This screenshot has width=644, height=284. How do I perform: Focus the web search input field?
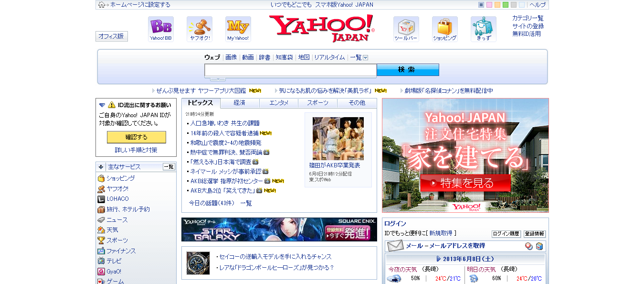coord(291,70)
